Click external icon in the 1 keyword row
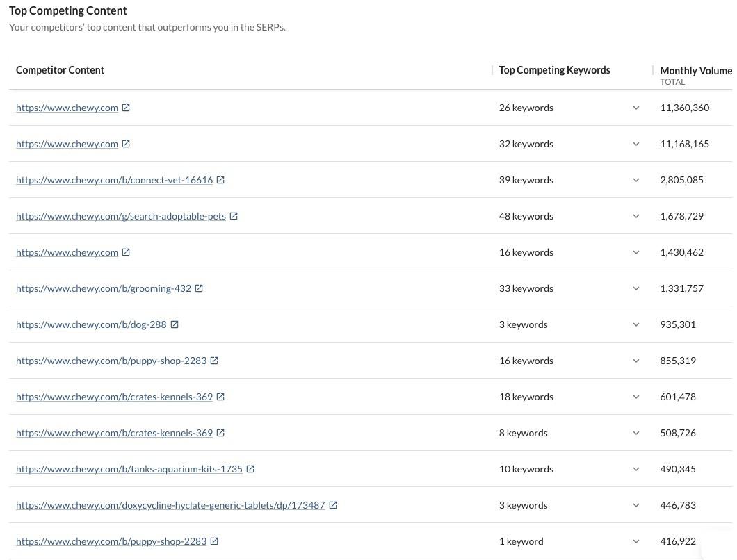 pos(214,541)
